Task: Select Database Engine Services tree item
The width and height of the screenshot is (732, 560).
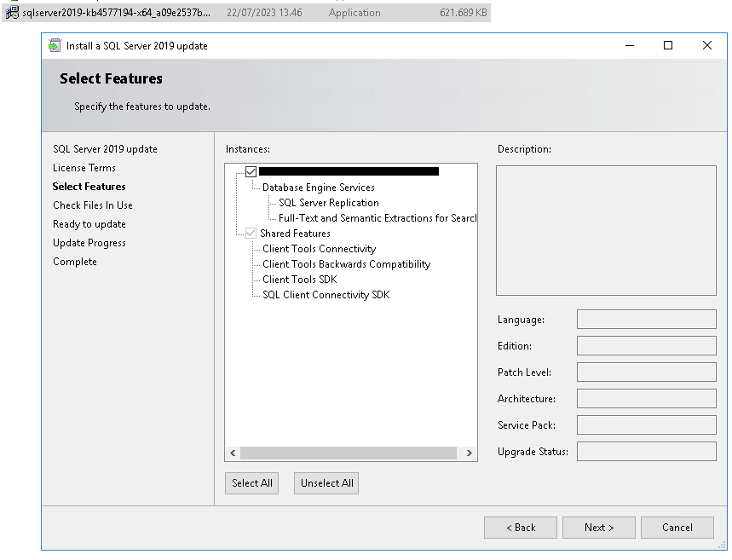Action: pos(319,188)
